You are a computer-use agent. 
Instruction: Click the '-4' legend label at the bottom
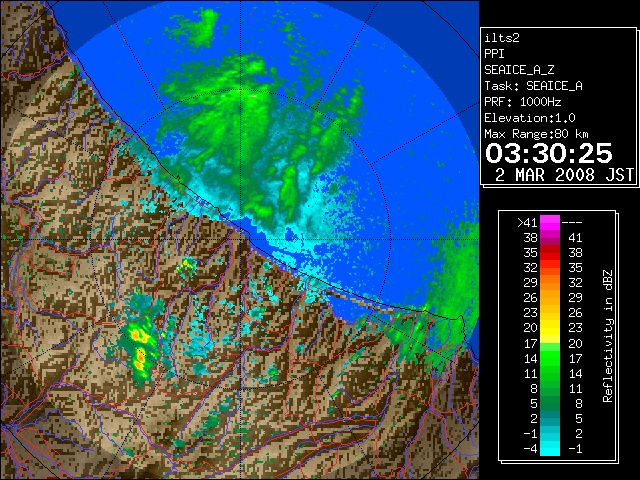530,449
